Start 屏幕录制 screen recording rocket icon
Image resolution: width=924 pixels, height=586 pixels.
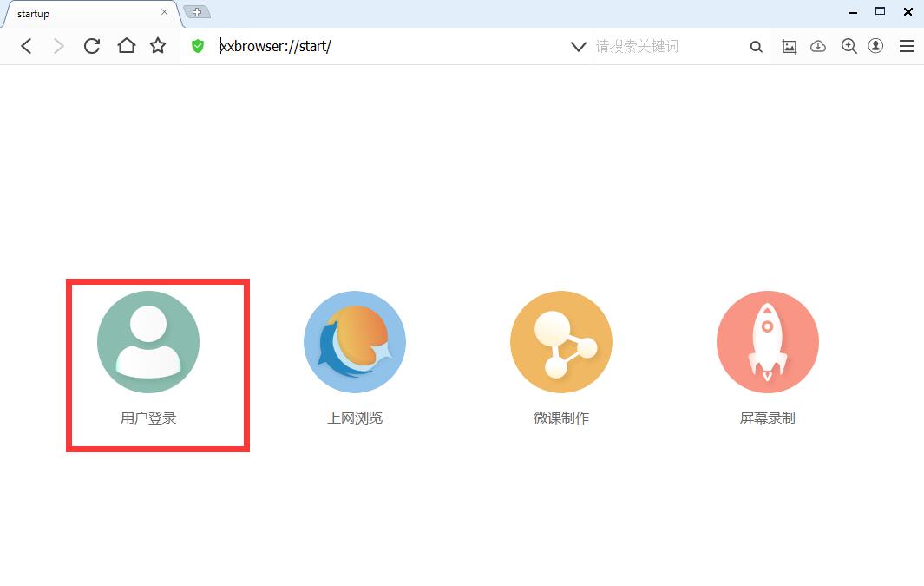(x=768, y=342)
